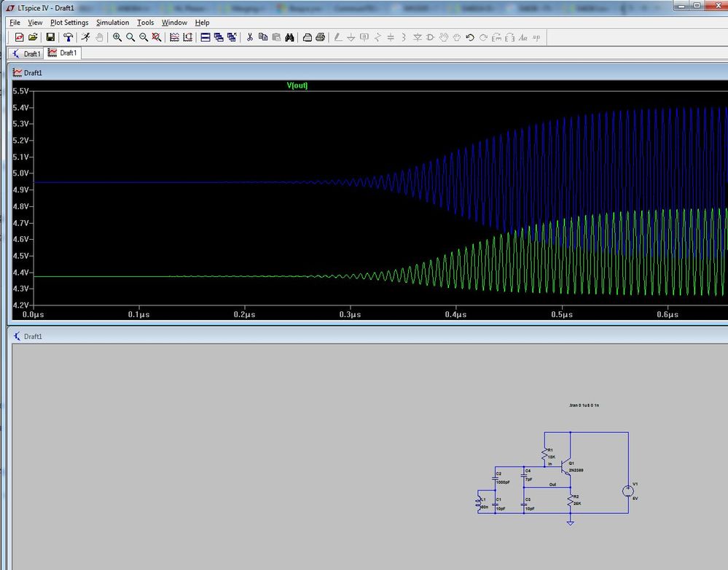
Task: Place a ground symbol from toolbar
Action: tap(351, 37)
